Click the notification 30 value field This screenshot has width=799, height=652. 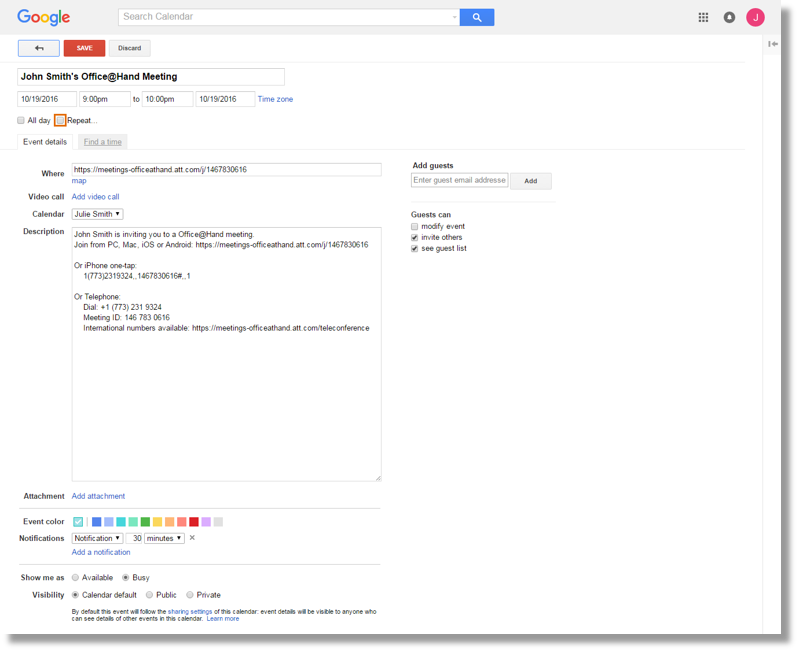point(134,538)
